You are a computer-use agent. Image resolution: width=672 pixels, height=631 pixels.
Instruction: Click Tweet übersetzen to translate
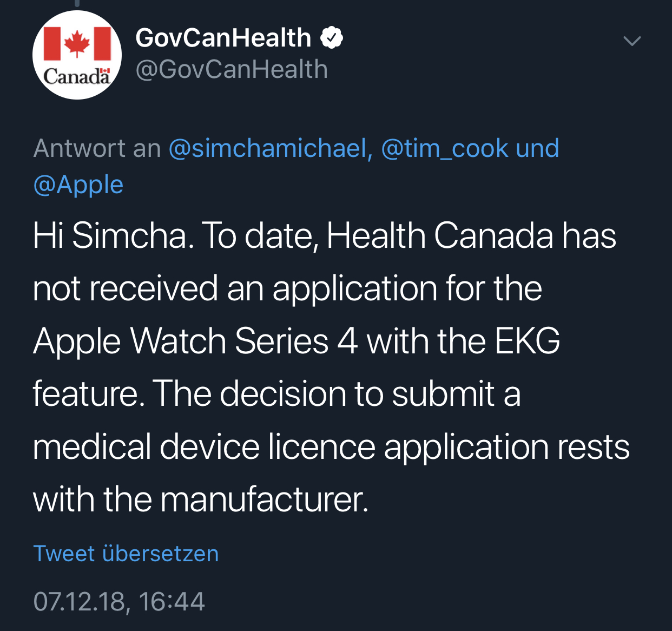[x=126, y=554]
